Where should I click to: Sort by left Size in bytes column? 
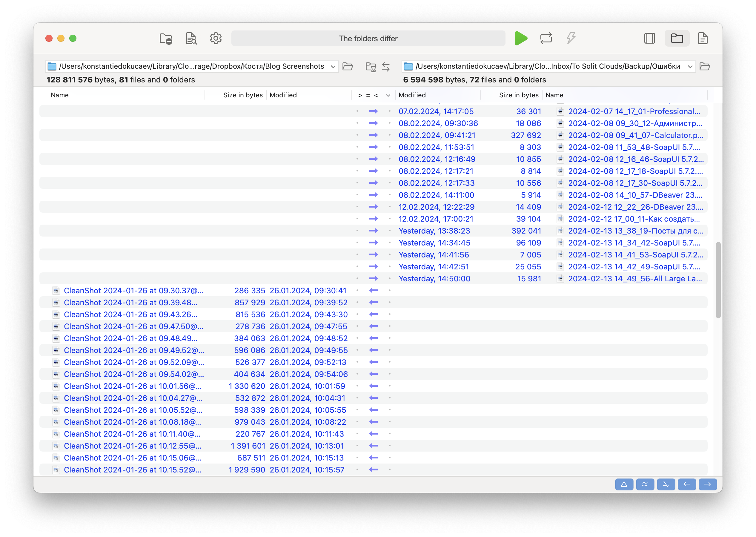pyautogui.click(x=243, y=95)
